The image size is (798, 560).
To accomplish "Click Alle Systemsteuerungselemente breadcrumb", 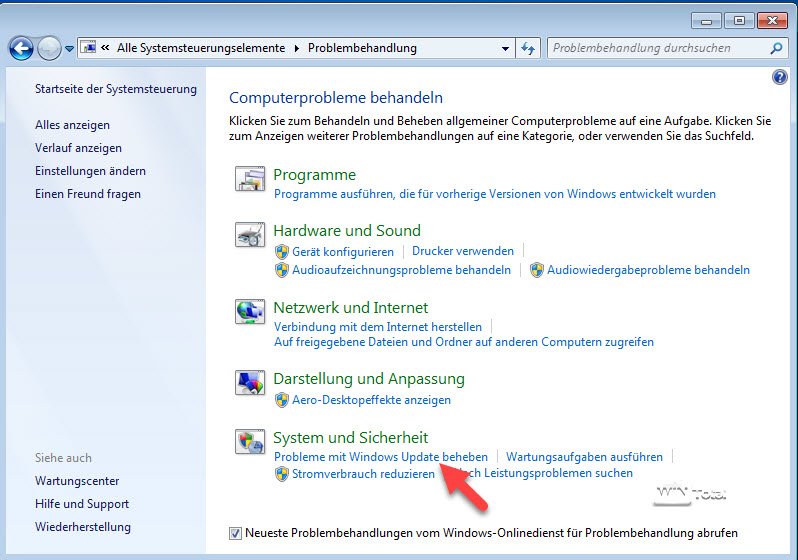I will tap(201, 48).
